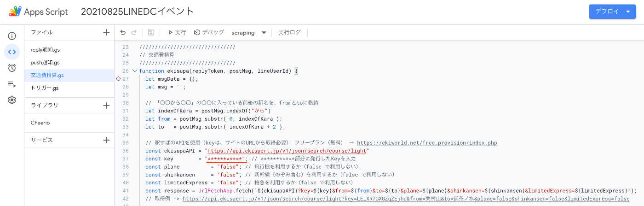Screen dimensions: 644x206
Task: Open the Overview info icon in sidebar
Action: [x=12, y=36]
